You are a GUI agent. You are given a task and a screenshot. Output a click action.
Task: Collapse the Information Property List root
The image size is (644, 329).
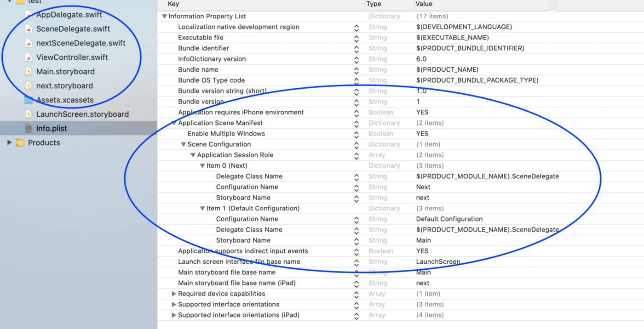pos(164,17)
